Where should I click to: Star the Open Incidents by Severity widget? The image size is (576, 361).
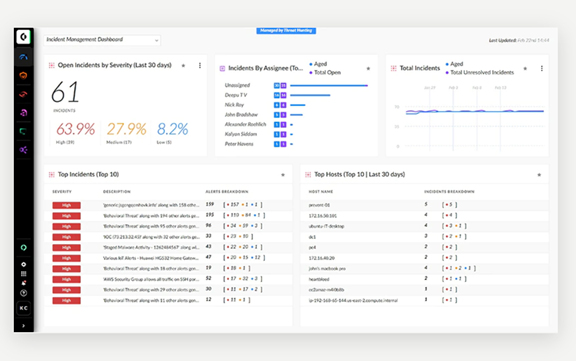pyautogui.click(x=183, y=65)
